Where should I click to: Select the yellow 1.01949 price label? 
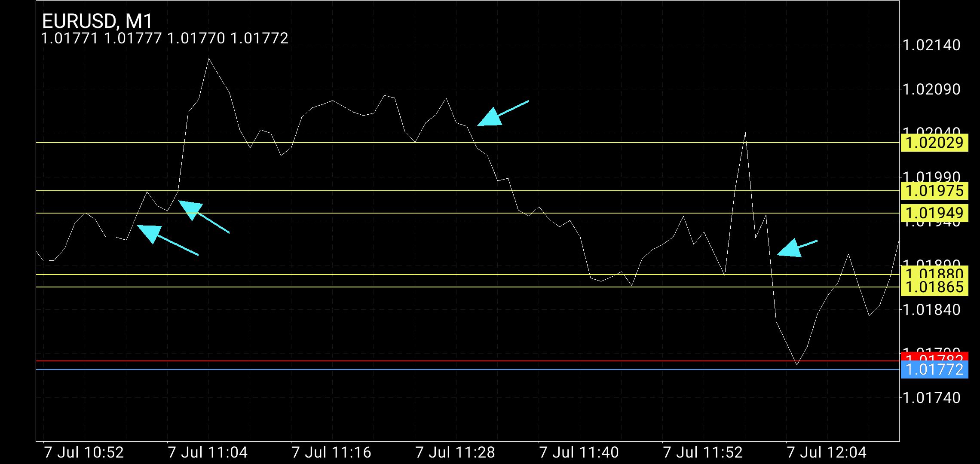coord(934,213)
